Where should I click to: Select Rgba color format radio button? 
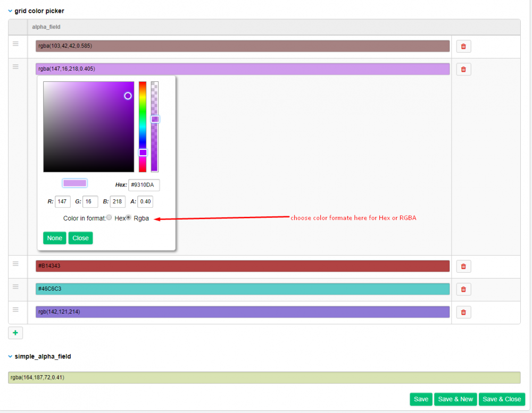coord(128,218)
